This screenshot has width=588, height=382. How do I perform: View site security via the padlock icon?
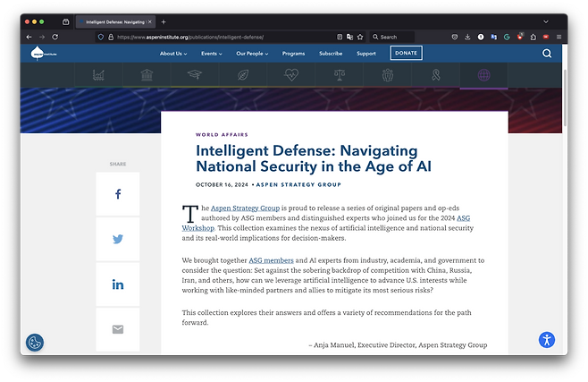[x=111, y=38]
